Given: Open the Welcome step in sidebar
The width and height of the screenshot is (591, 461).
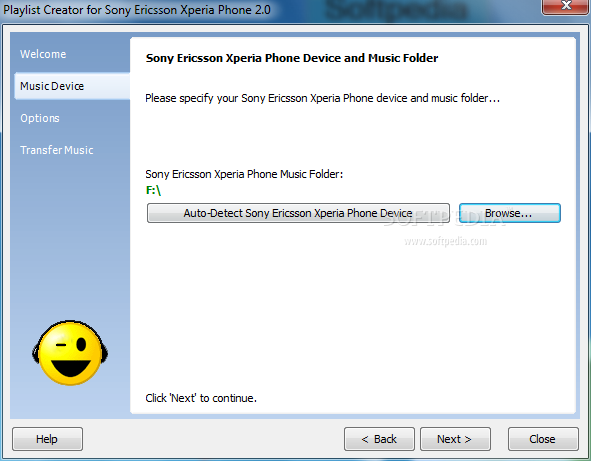Looking at the screenshot, I should point(43,54).
